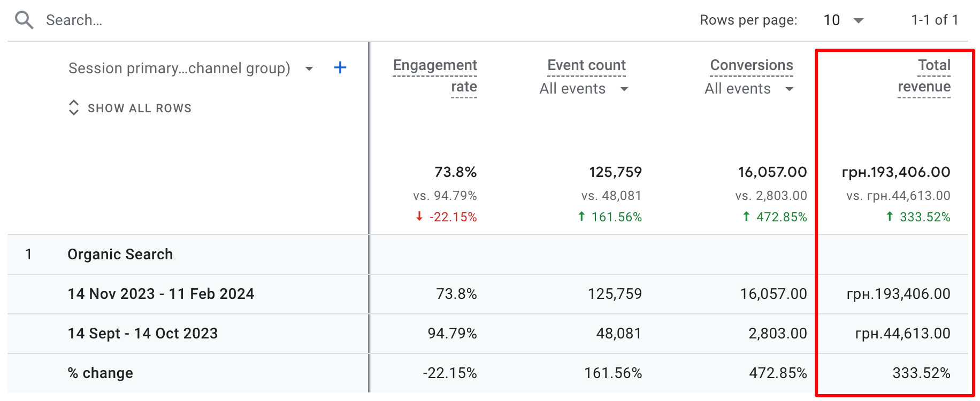Click the blue plus add-dimension icon
Image resolution: width=980 pixels, height=401 pixels.
point(340,68)
